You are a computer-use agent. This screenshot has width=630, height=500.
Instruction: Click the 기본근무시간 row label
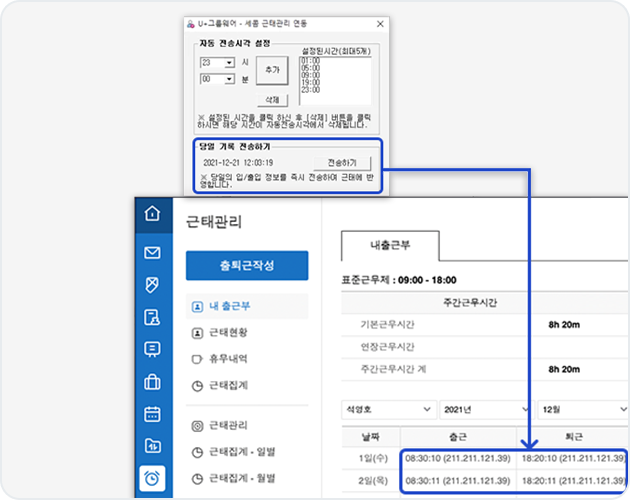tap(387, 325)
